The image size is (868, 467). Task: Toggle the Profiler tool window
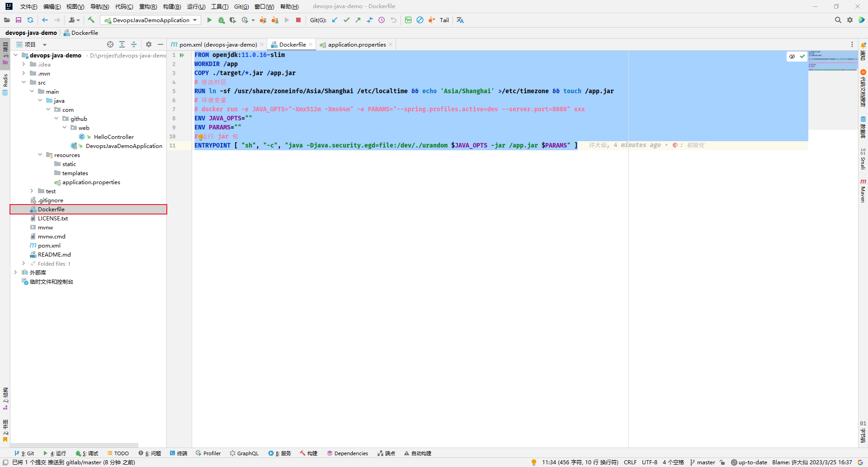pos(208,453)
